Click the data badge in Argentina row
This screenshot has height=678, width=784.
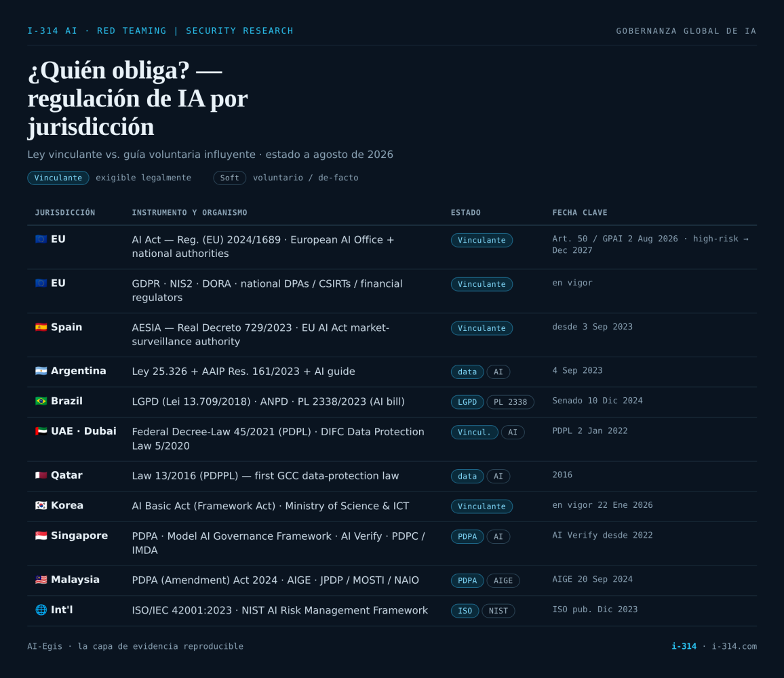pyautogui.click(x=467, y=372)
